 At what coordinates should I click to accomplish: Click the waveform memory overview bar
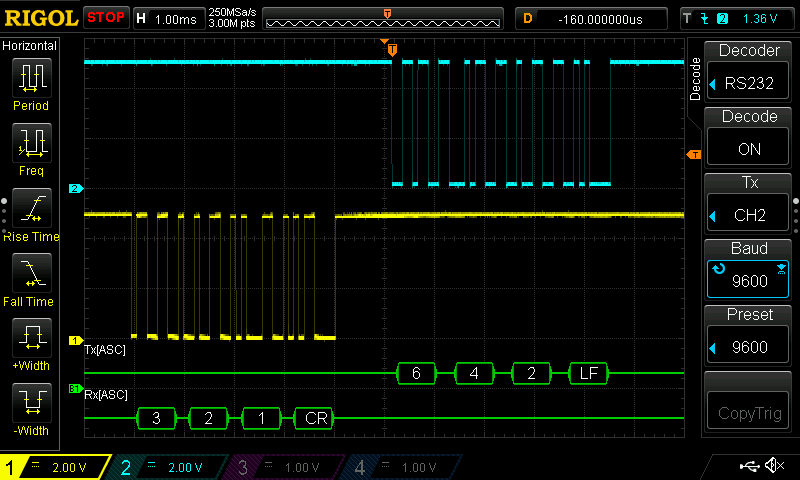point(383,19)
